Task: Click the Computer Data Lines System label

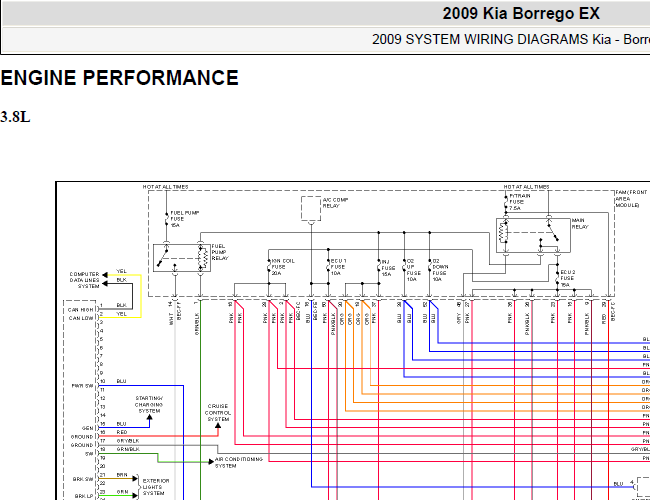Action: point(85,280)
